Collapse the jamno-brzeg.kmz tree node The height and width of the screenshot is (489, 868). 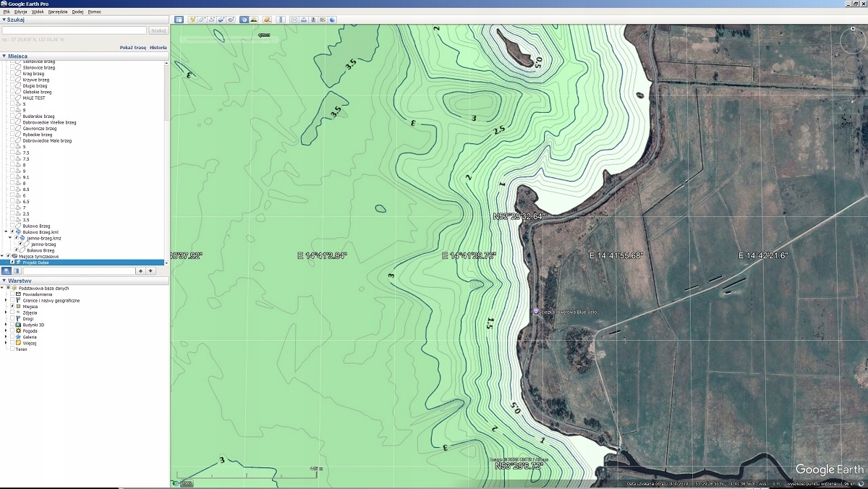click(x=10, y=238)
